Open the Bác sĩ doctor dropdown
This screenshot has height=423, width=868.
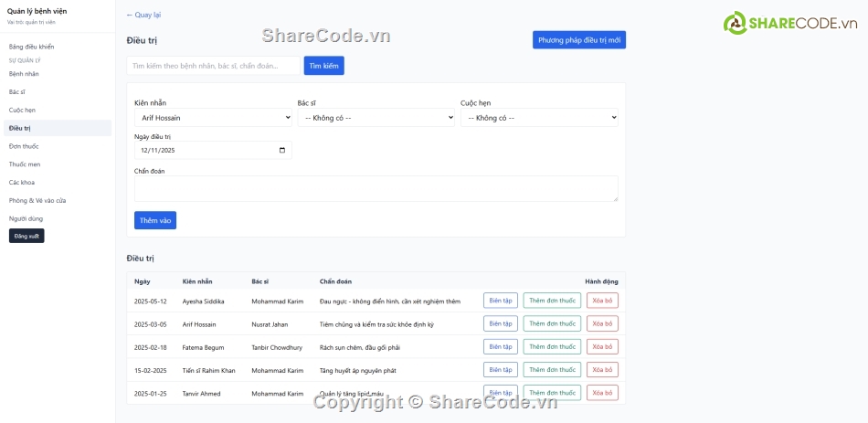[376, 117]
